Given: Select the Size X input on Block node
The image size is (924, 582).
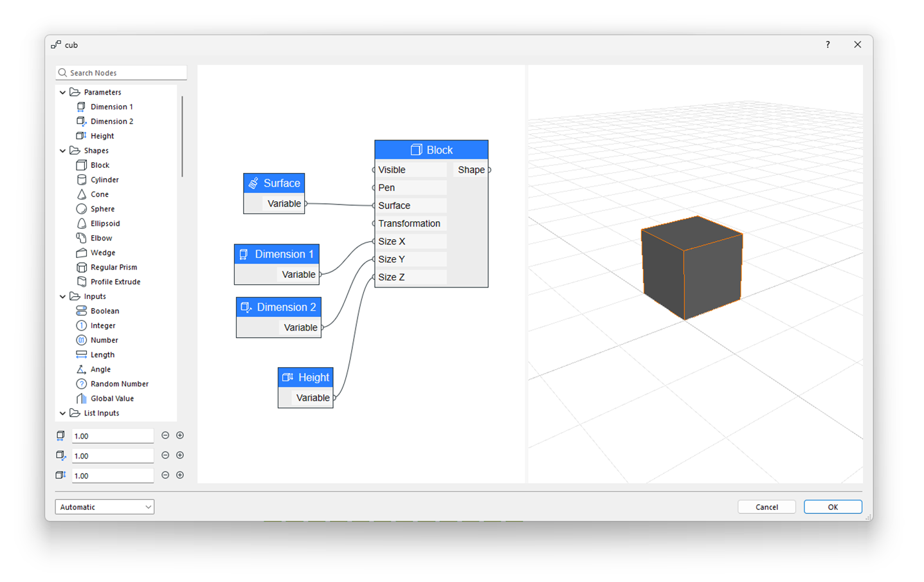Looking at the screenshot, I should click(x=410, y=241).
